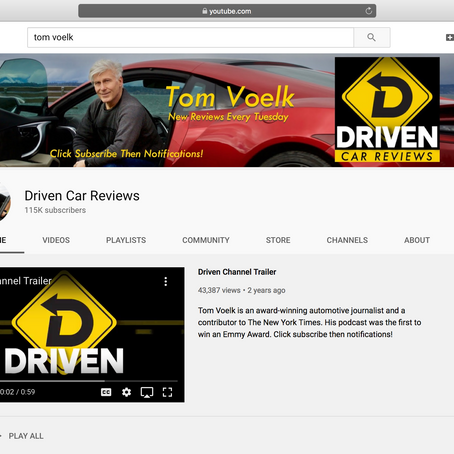454x454 pixels.
Task: Open the video's three-dot menu
Action: click(166, 282)
